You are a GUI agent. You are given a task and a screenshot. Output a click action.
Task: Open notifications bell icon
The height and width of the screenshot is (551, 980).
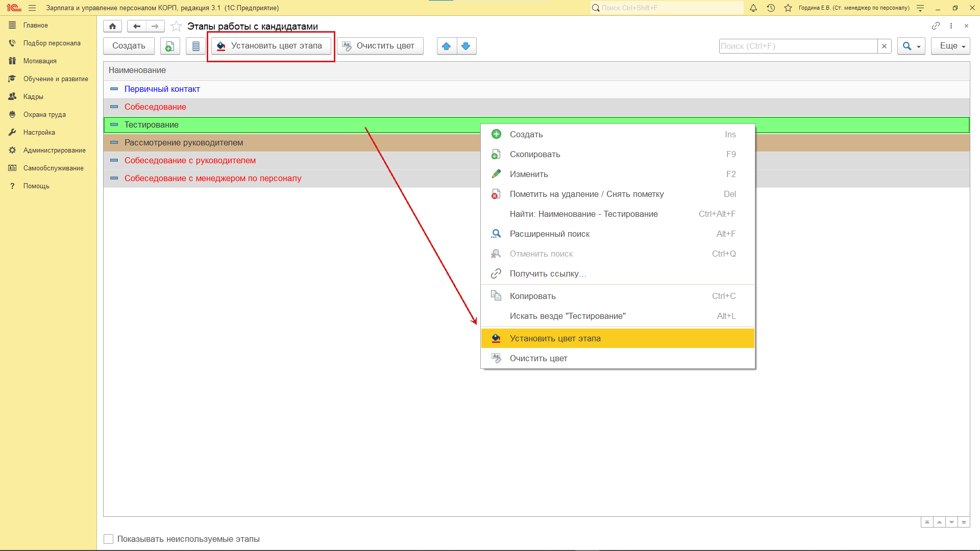pyautogui.click(x=753, y=8)
